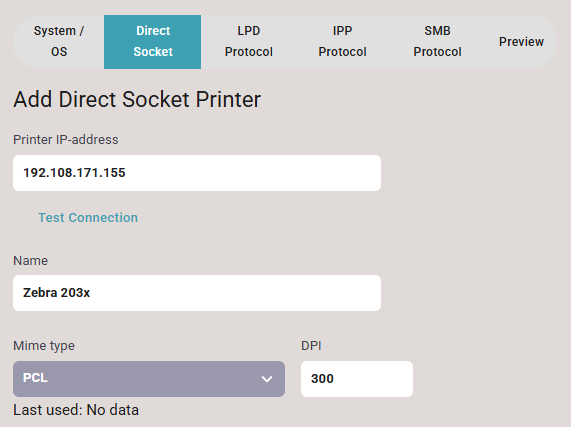The width and height of the screenshot is (571, 427).
Task: Click the Printer IP-address input field
Action: tap(197, 173)
